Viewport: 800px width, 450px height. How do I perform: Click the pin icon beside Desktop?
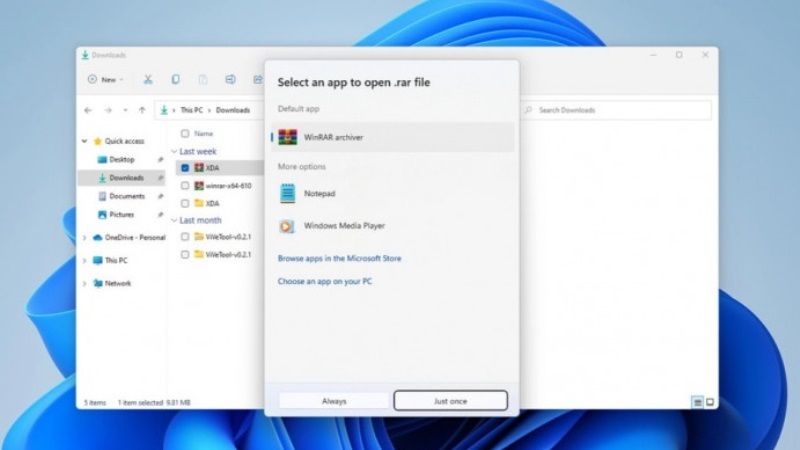(160, 160)
